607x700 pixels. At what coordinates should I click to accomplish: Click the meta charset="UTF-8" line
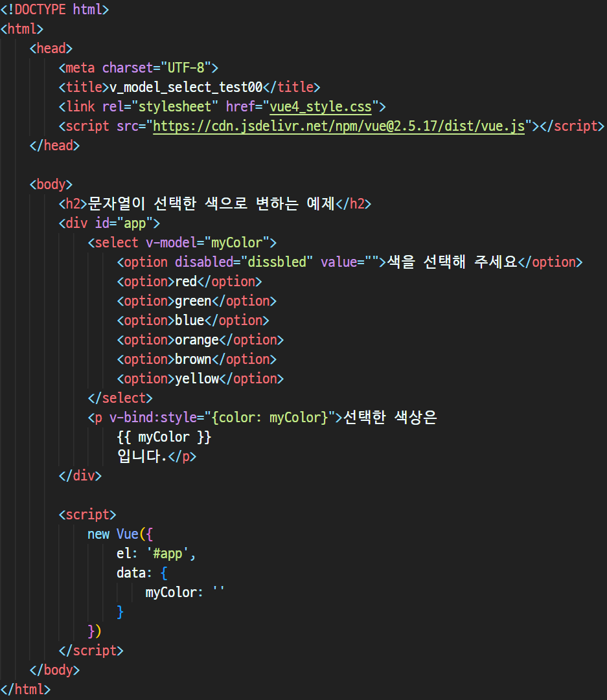pyautogui.click(x=139, y=68)
